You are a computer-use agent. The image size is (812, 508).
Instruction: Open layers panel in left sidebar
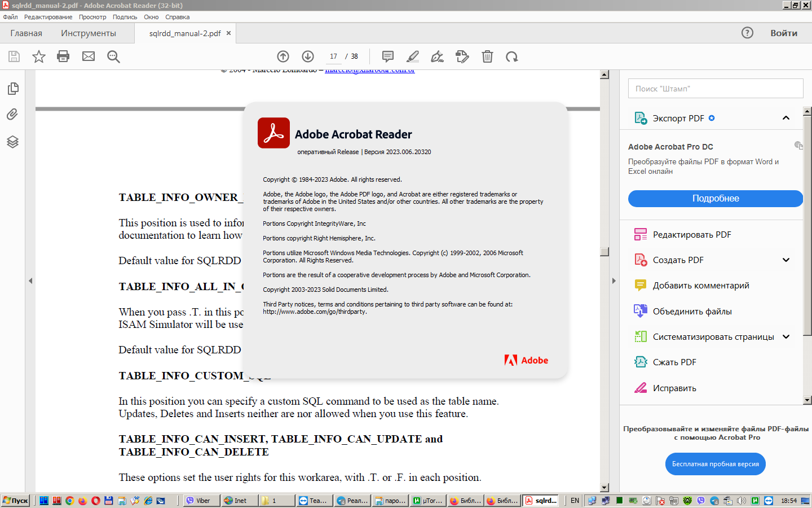12,142
